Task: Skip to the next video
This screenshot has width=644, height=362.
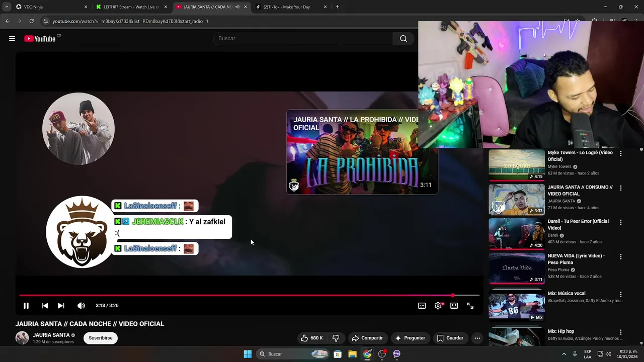Action: click(x=61, y=306)
